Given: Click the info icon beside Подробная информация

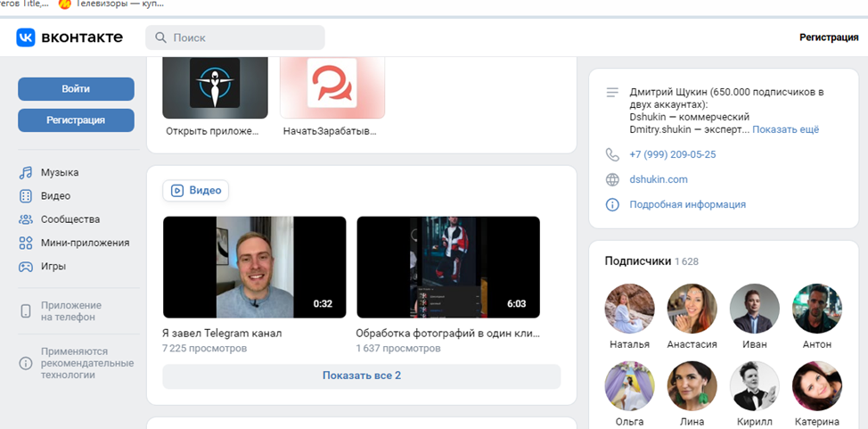Looking at the screenshot, I should click(612, 204).
